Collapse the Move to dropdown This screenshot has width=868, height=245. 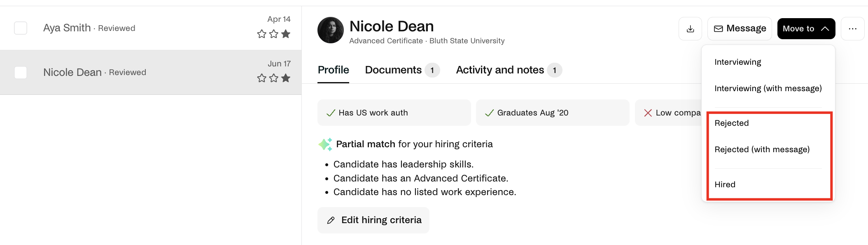click(806, 28)
